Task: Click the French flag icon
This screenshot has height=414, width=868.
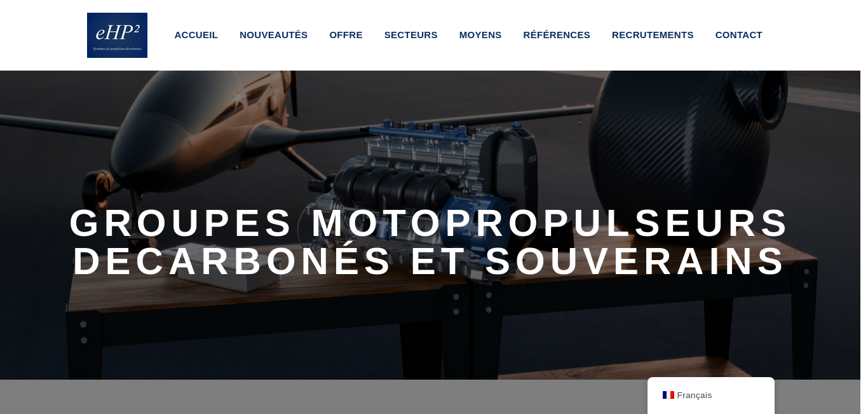Action: 668,395
